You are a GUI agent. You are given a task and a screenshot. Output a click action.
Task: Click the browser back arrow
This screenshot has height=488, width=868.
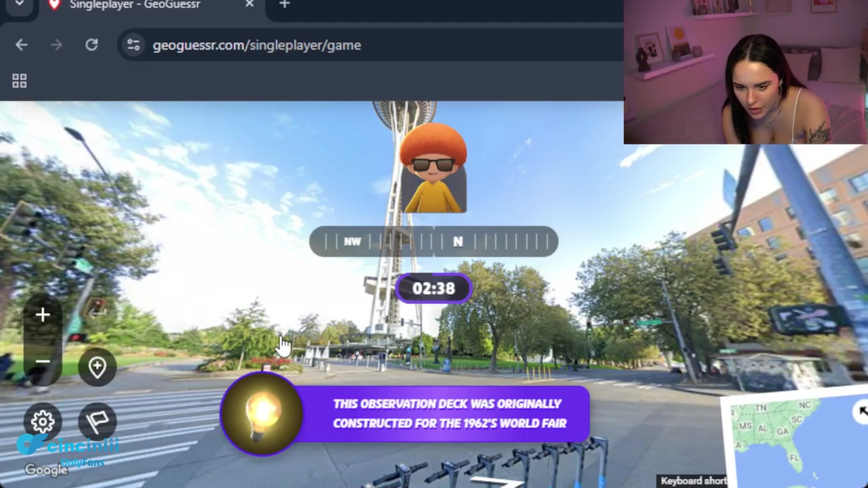(21, 45)
